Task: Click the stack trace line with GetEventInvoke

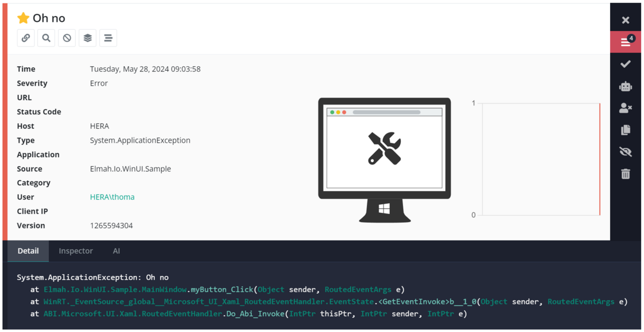Action: pyautogui.click(x=329, y=302)
